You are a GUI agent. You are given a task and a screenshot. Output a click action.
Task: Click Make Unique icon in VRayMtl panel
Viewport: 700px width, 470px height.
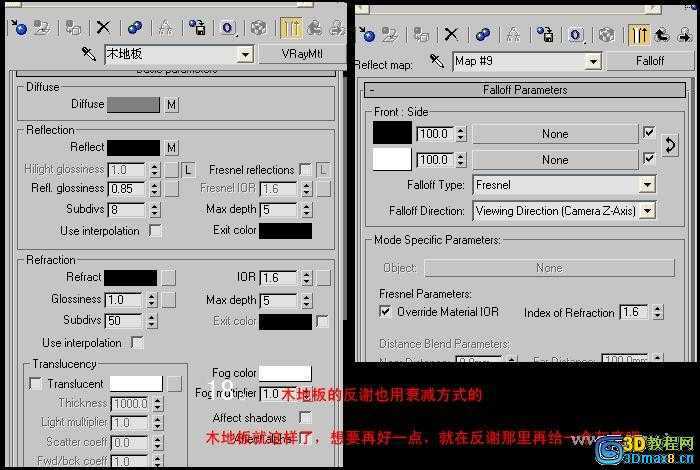(166, 28)
